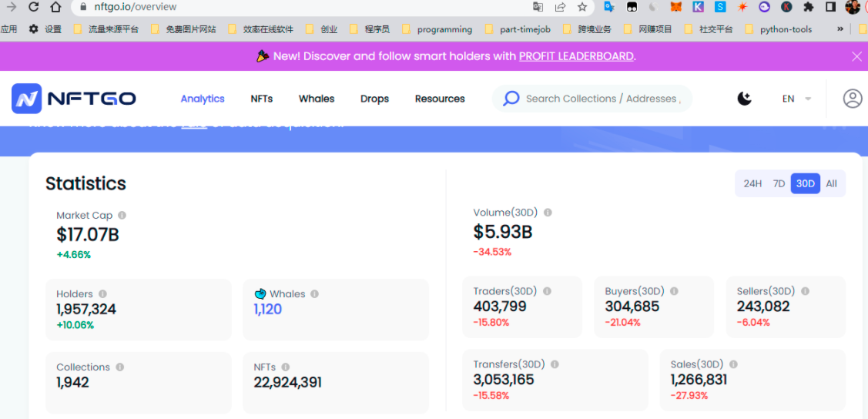868x419 pixels.
Task: Click the NFTGO logo
Action: coord(74,99)
